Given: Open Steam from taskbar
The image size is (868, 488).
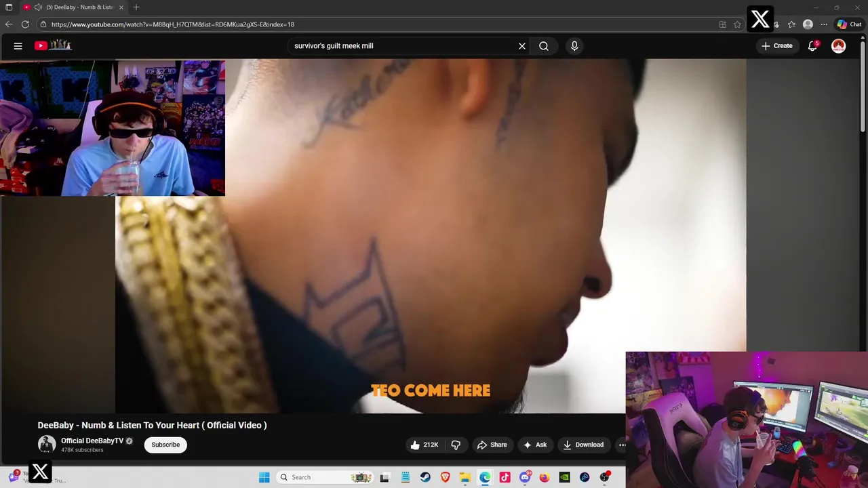Looking at the screenshot, I should point(425,477).
